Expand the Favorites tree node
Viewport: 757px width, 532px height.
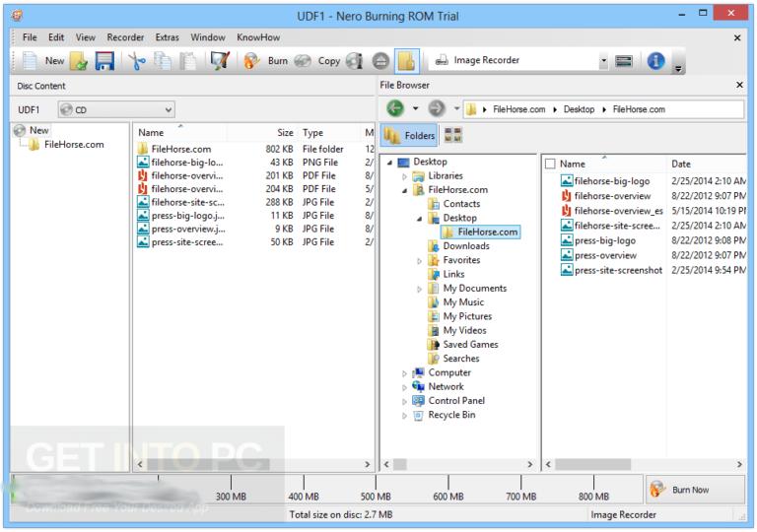[419, 261]
